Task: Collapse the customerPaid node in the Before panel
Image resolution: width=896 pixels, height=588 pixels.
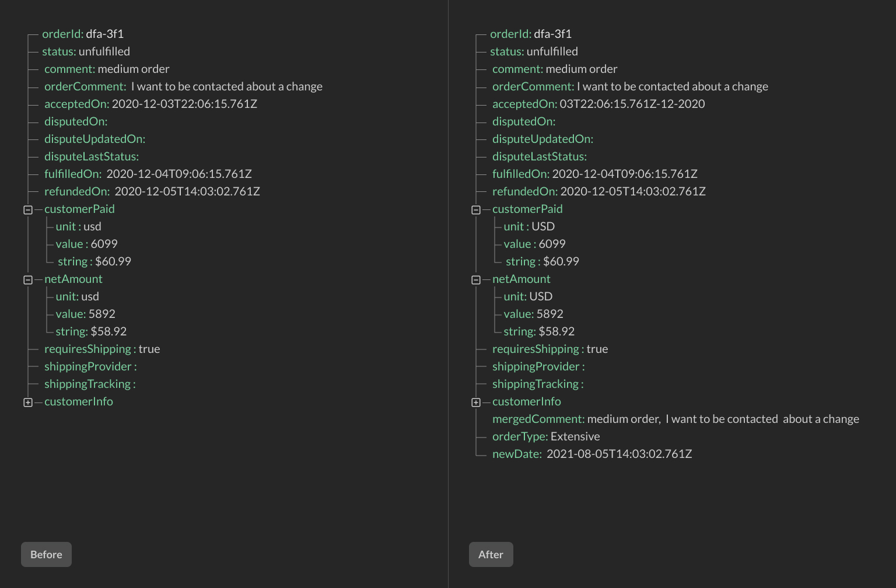Action: point(27,209)
